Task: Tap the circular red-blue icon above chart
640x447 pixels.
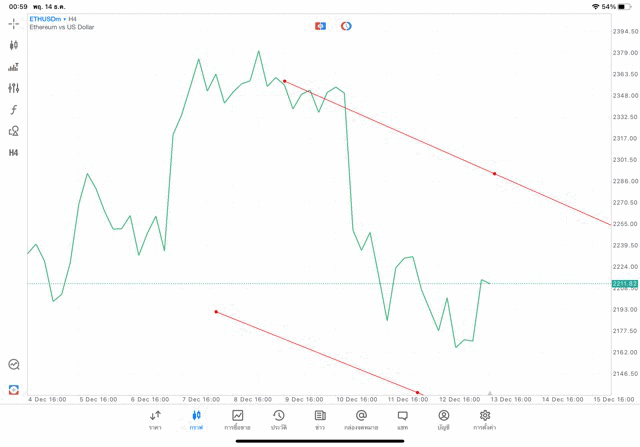Action: pyautogui.click(x=346, y=26)
